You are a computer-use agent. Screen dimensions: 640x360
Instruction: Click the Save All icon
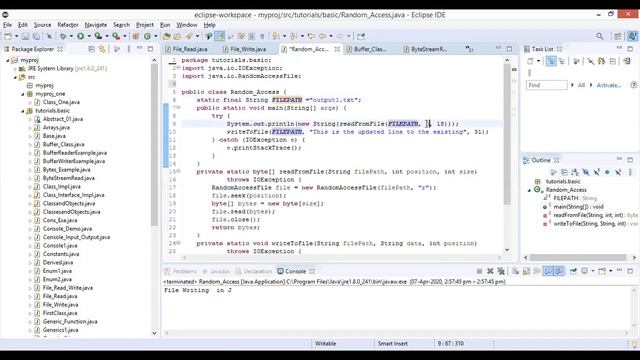(x=36, y=36)
